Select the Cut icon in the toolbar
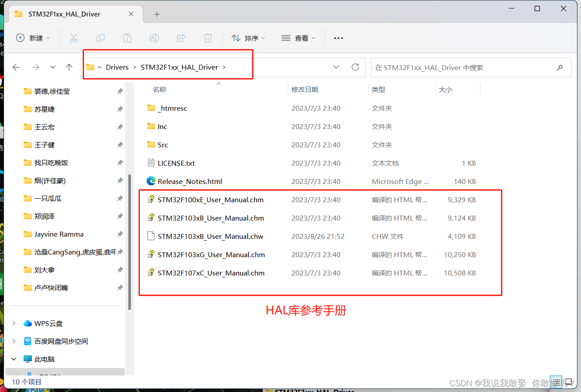581x392 pixels. (73, 38)
